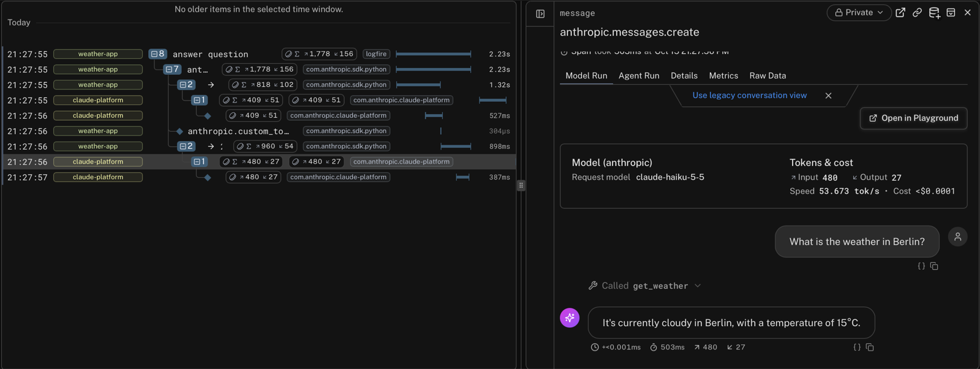
Task: Toggle the details panel sidebar icon beside 'message'
Action: [540, 13]
